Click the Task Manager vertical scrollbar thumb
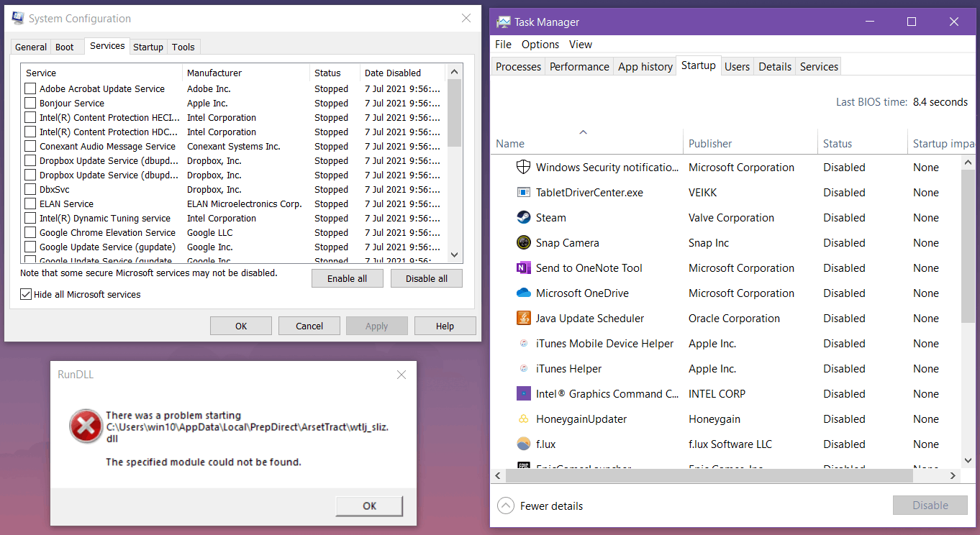The height and width of the screenshot is (535, 980). pos(968,245)
